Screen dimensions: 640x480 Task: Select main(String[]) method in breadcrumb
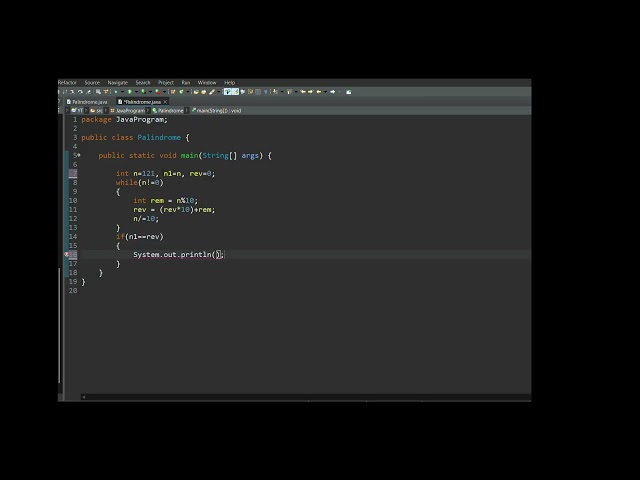point(216,111)
